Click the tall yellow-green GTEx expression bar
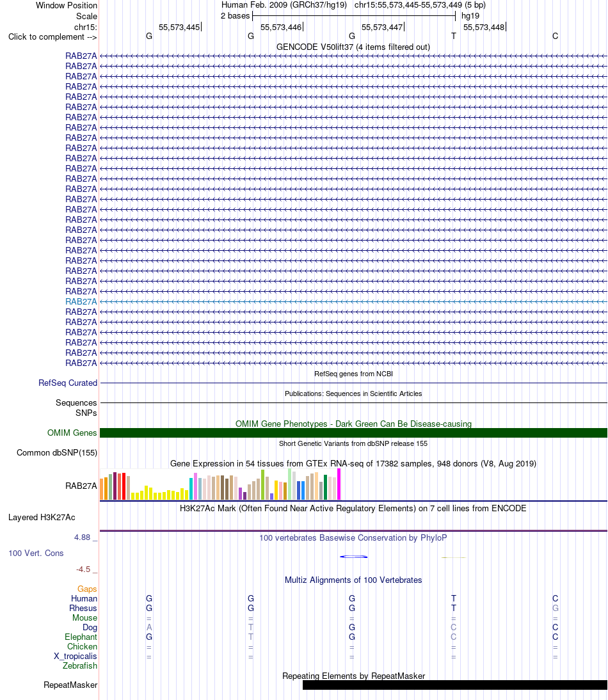608x700 pixels. [x=263, y=484]
